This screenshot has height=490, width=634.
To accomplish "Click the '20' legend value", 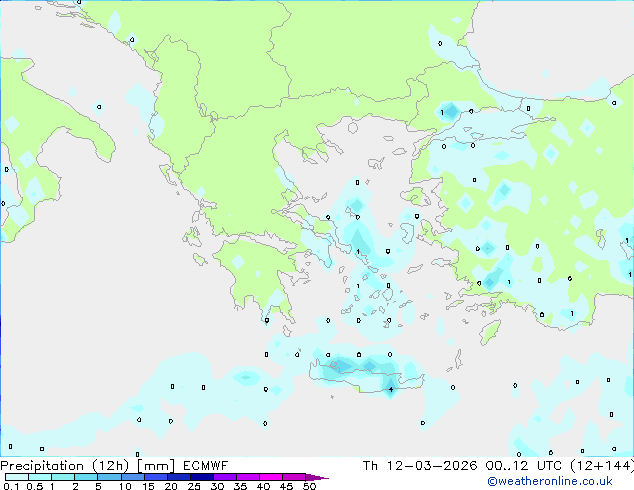I will [x=171, y=486].
